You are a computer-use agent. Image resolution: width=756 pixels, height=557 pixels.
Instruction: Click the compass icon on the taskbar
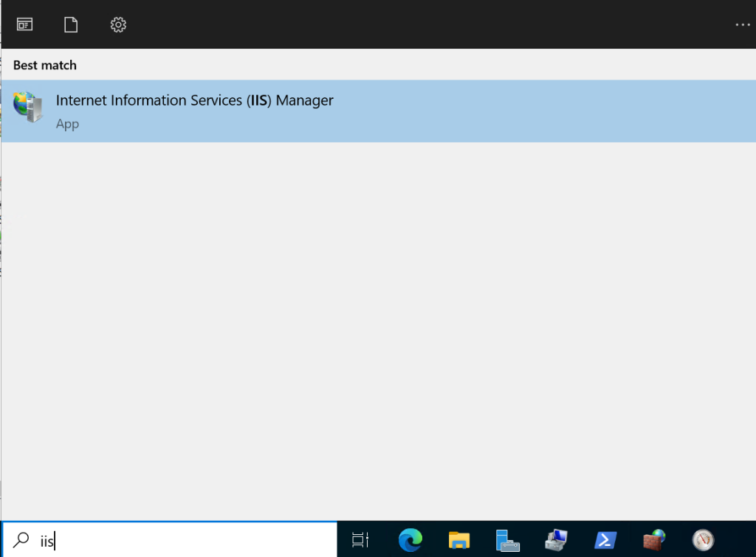point(703,539)
